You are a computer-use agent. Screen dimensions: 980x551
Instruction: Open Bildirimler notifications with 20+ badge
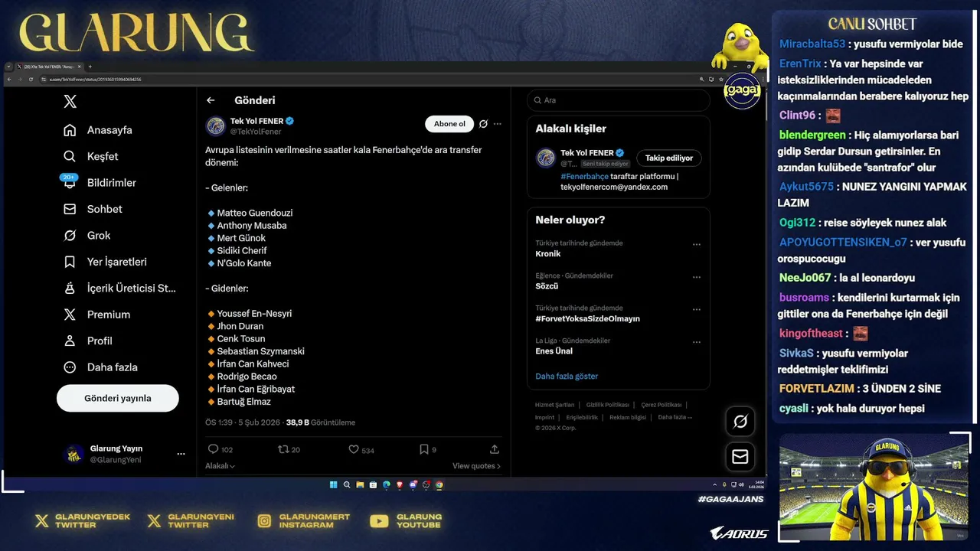(99, 182)
